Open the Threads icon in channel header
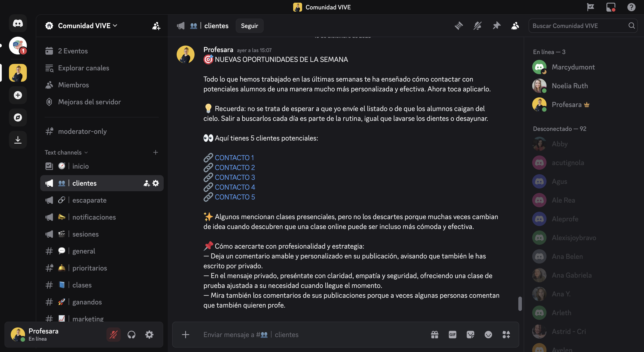The height and width of the screenshot is (352, 644). coord(459,26)
